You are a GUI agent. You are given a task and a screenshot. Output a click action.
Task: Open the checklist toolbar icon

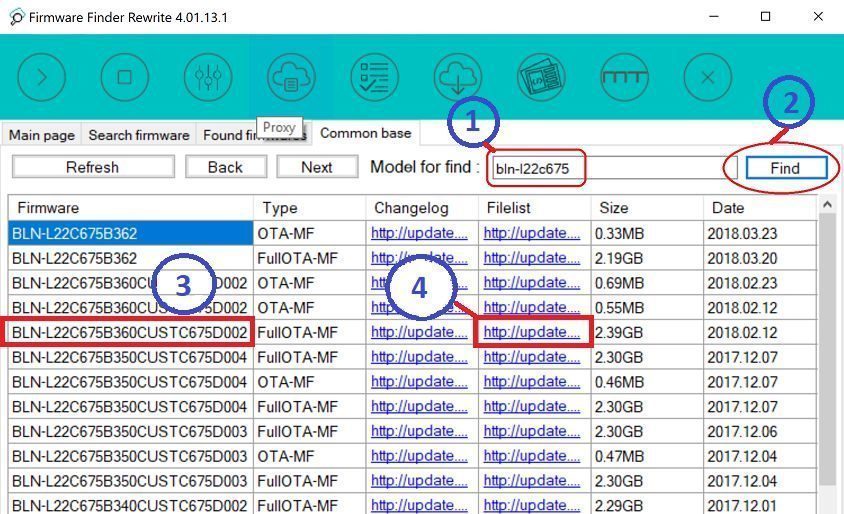[374, 76]
